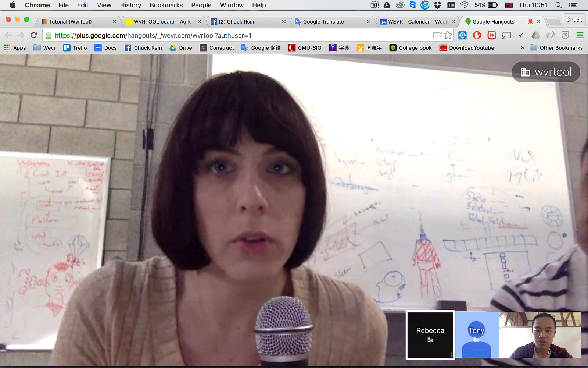Open the Trello bookmark
Image resolution: width=588 pixels, height=368 pixels.
[75, 48]
